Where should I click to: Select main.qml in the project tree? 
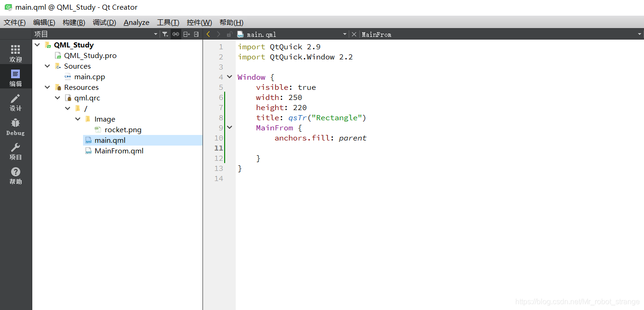pos(110,140)
